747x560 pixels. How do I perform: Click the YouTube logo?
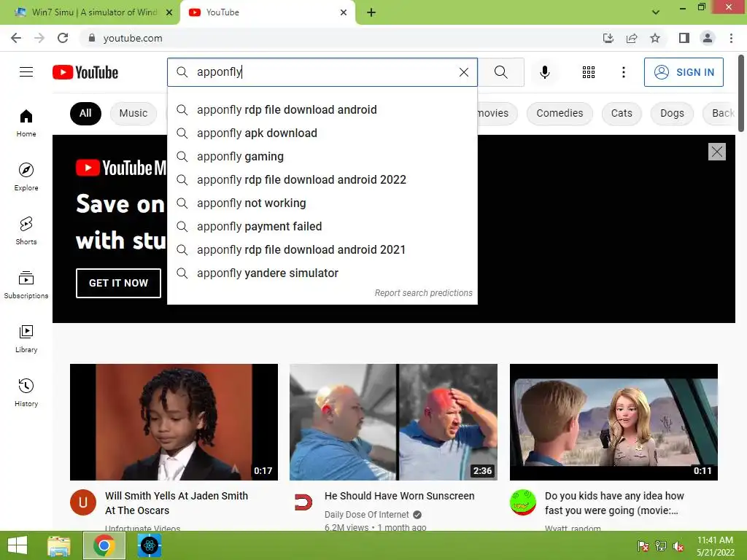85,72
